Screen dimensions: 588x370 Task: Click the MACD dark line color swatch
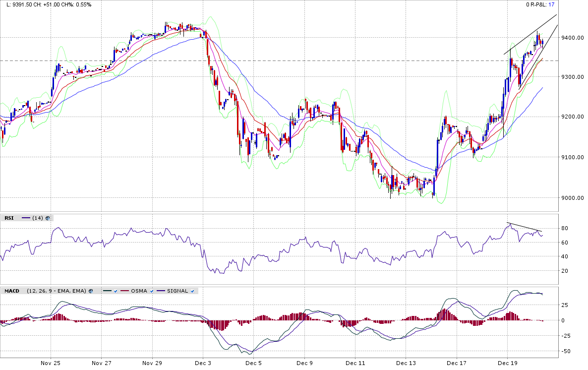(x=107, y=291)
